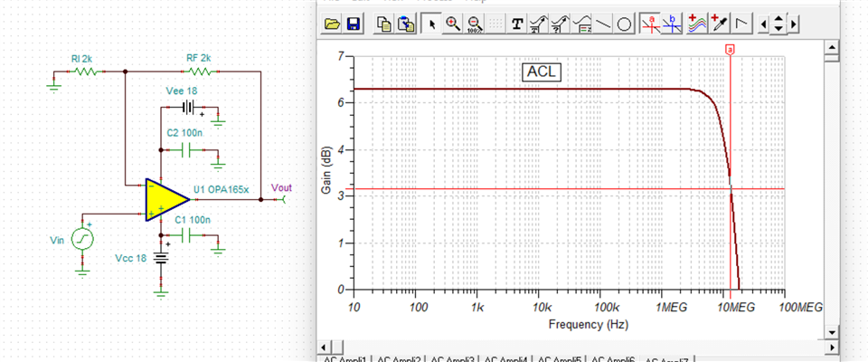868x362 pixels.
Task: Click the horizontal scrollbar left arrow
Action: pyautogui.click(x=325, y=347)
